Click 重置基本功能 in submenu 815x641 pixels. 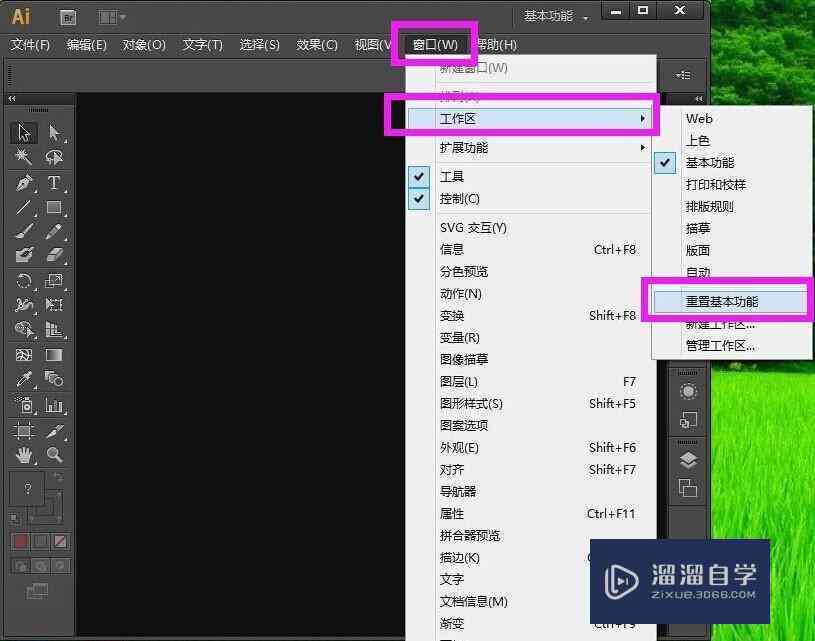(x=730, y=302)
